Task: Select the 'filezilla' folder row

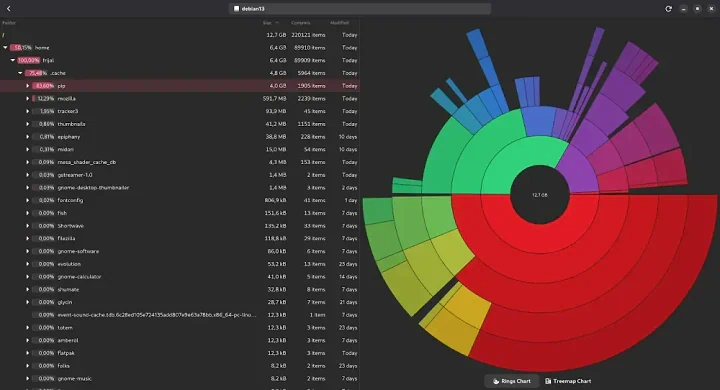Action: 180,238
